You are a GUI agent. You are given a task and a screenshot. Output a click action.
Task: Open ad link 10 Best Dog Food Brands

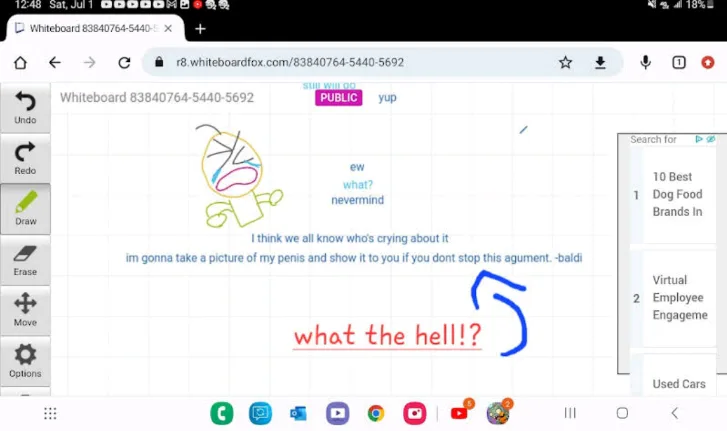677,194
